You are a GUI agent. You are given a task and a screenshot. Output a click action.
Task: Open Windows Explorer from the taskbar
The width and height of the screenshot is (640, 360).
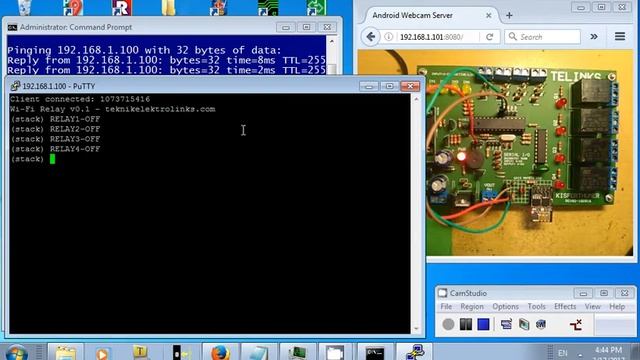[65, 352]
